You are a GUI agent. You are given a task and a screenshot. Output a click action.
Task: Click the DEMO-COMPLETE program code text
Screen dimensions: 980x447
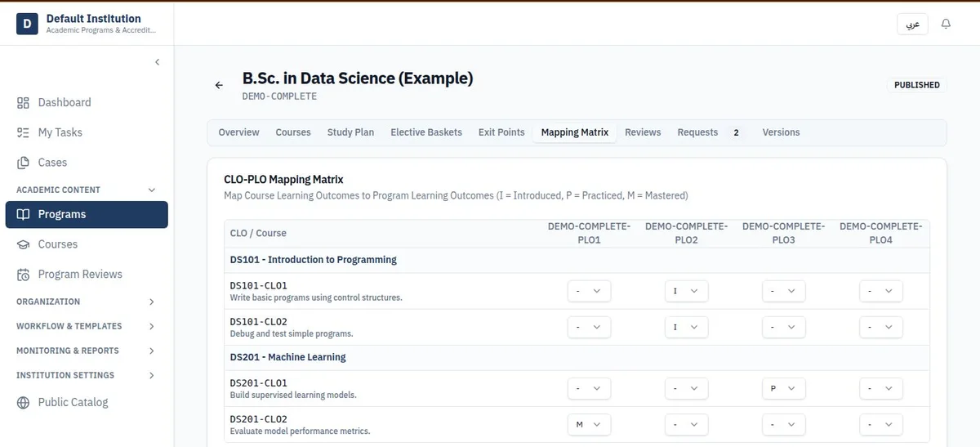(x=279, y=96)
